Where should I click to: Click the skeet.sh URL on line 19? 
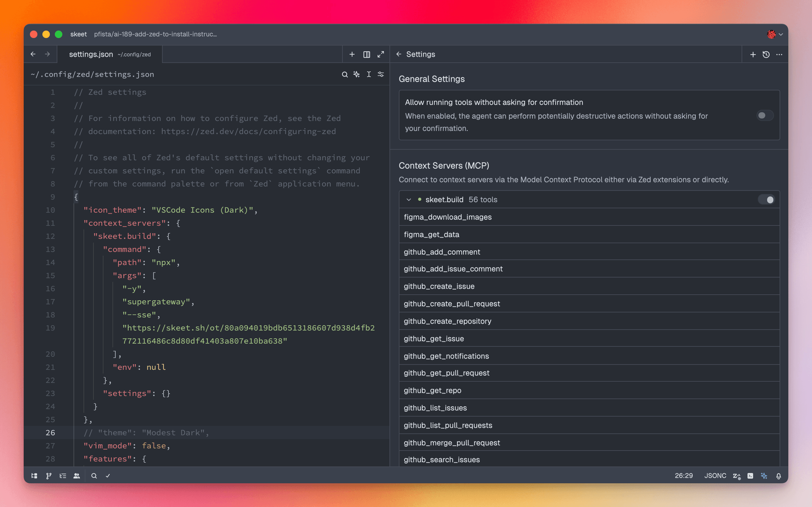click(x=249, y=334)
